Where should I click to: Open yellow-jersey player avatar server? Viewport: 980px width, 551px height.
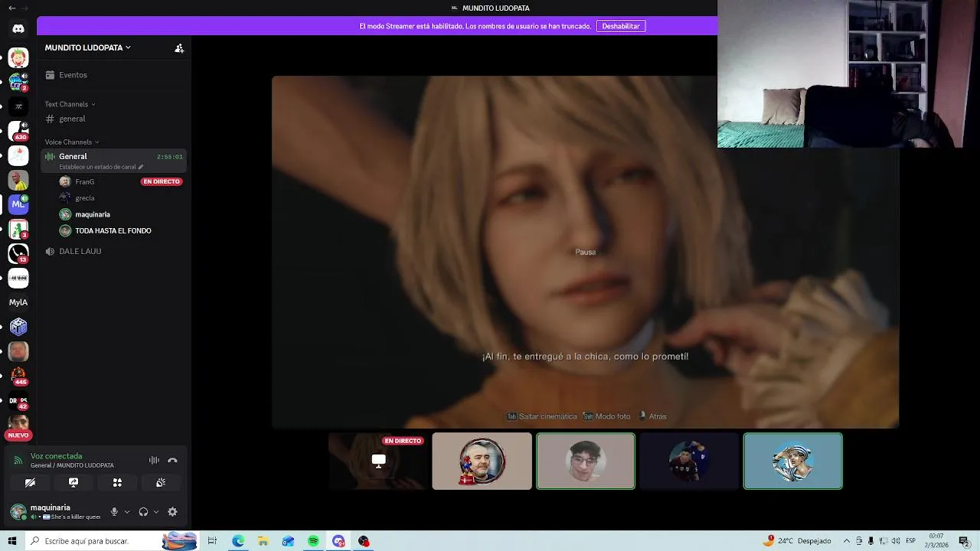[x=18, y=180]
